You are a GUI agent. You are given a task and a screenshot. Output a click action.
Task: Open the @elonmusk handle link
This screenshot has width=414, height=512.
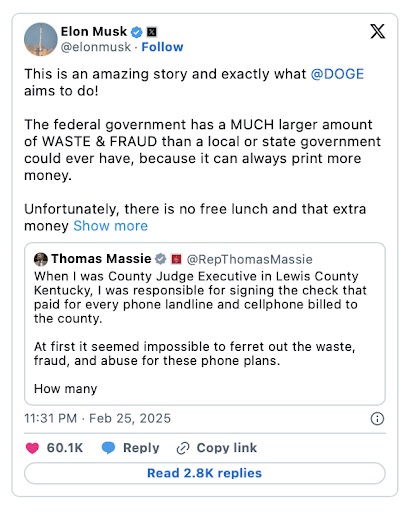tap(96, 47)
